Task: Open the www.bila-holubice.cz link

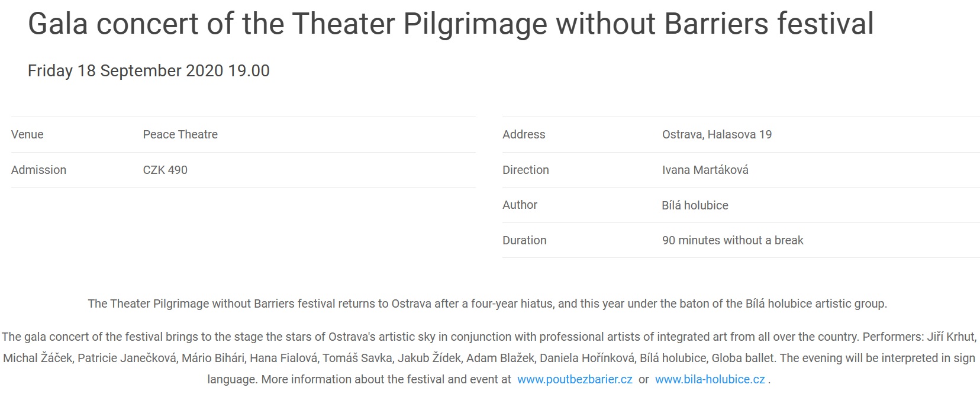Action: tap(710, 379)
